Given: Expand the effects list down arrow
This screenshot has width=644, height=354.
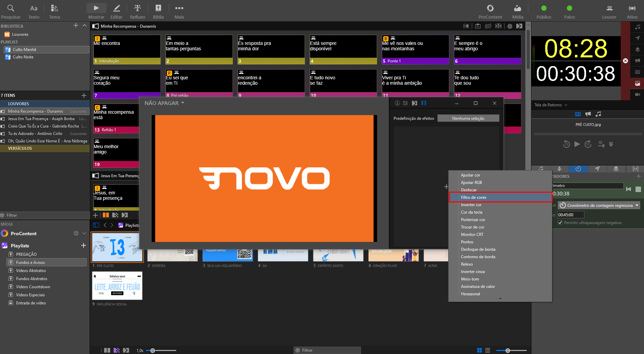Looking at the screenshot, I should pos(500,299).
